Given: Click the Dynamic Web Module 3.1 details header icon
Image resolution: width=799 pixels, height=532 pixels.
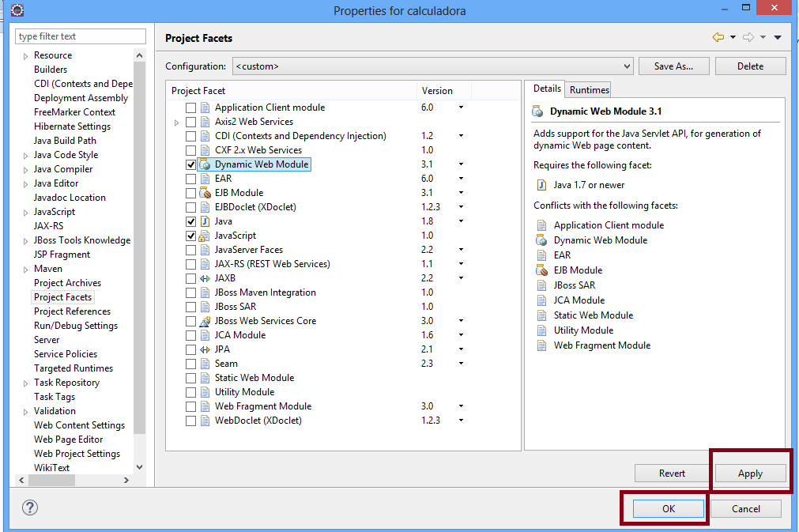Looking at the screenshot, I should click(537, 111).
